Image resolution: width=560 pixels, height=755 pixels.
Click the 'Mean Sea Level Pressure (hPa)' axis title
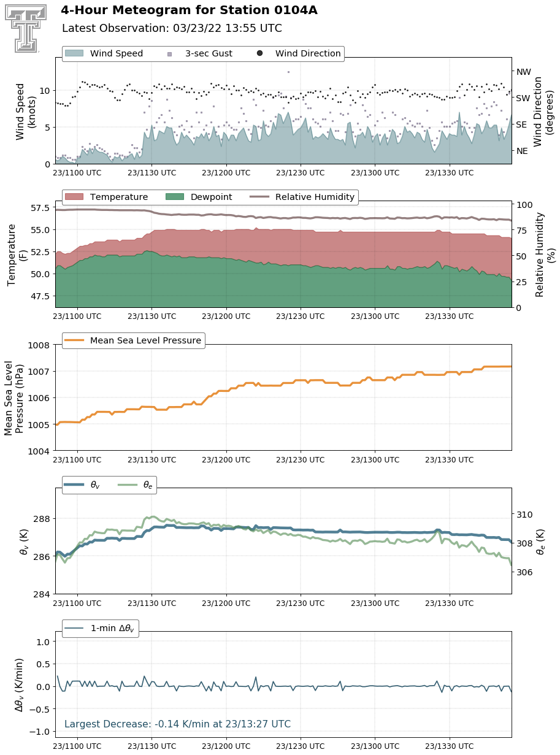coord(14,398)
